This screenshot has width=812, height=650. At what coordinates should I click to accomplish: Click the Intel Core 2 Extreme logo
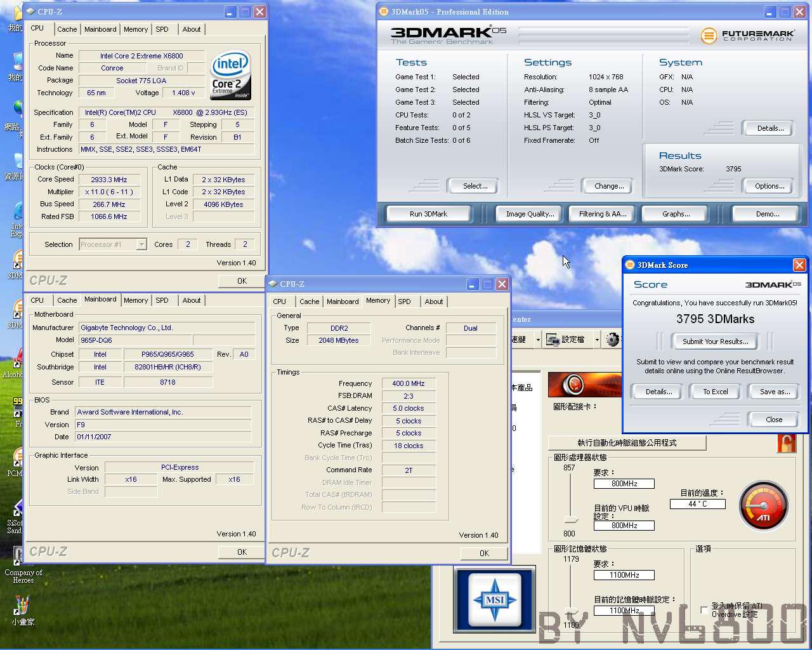230,75
